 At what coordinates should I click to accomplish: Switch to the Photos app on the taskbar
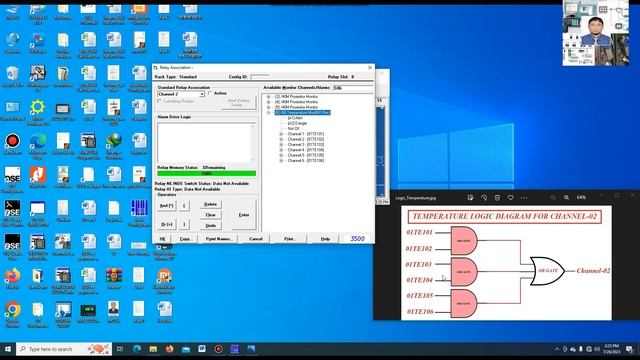[251, 349]
